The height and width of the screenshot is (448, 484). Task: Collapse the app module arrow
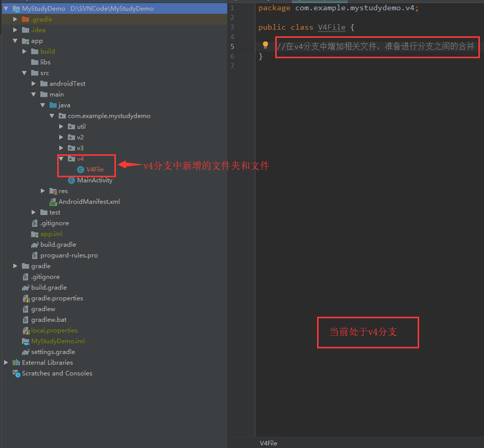click(x=15, y=41)
